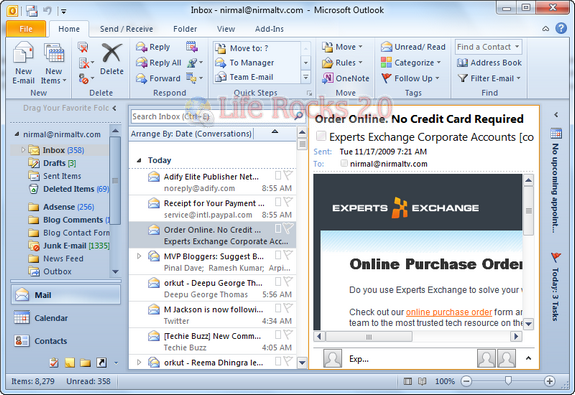Switch to the Add-Ins tab
The image size is (575, 395).
pos(269,29)
